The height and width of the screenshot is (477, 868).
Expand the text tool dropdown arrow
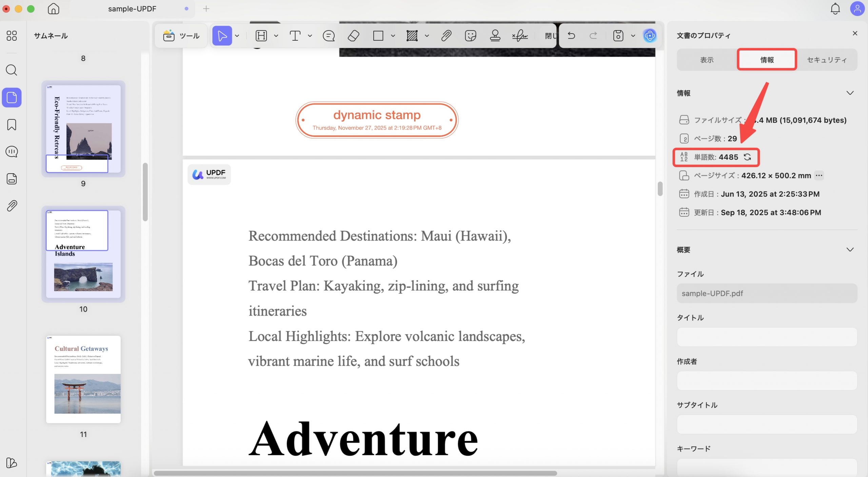(x=310, y=36)
